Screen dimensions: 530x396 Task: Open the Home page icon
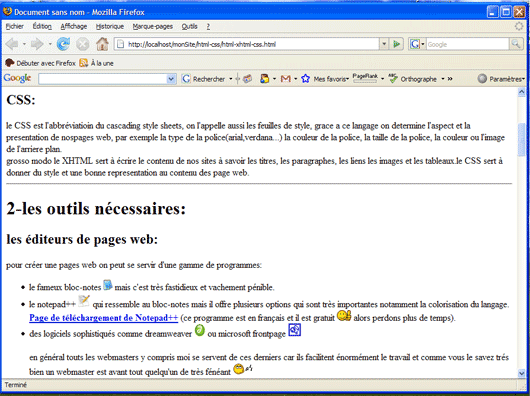(x=102, y=44)
